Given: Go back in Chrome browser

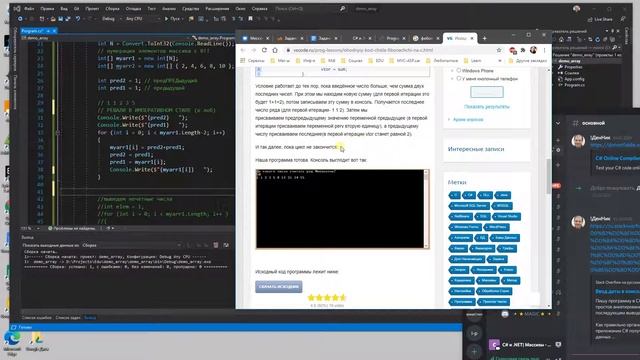Looking at the screenshot, I should 243,50.
